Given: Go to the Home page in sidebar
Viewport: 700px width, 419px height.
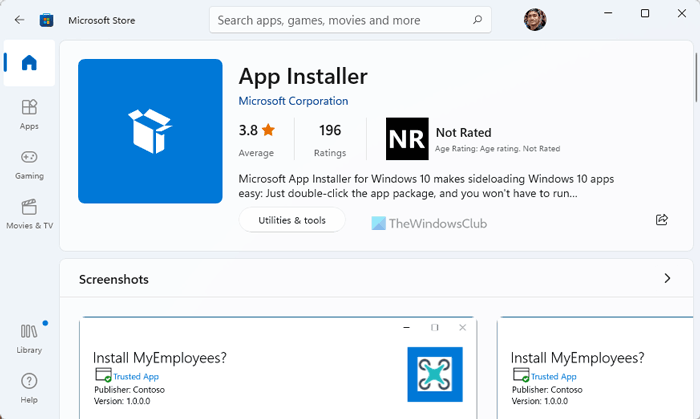Looking at the screenshot, I should click(29, 63).
